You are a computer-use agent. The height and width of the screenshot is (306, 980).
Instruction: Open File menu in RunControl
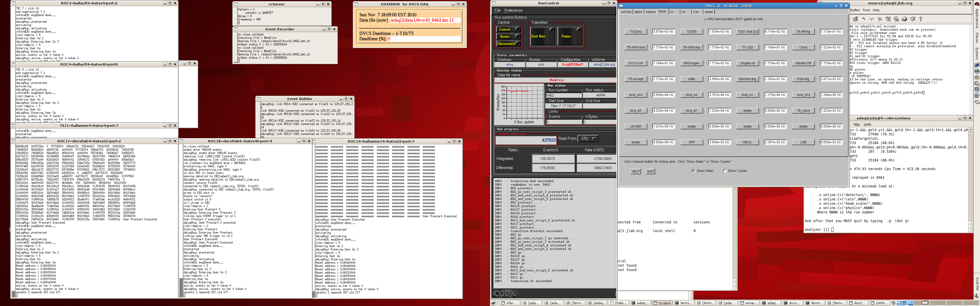[497, 11]
